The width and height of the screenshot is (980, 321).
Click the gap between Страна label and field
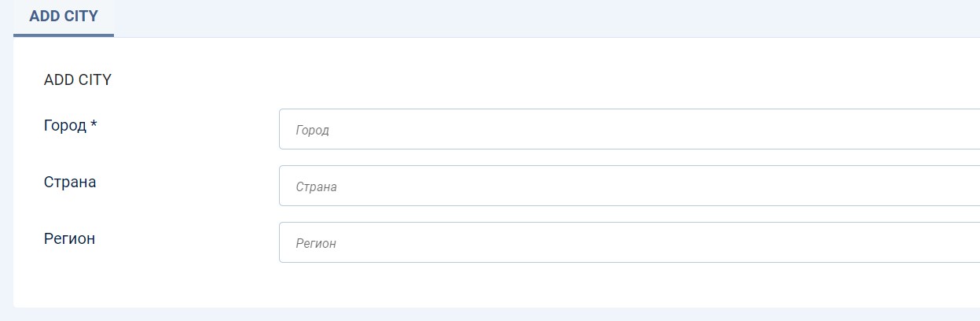pos(189,185)
